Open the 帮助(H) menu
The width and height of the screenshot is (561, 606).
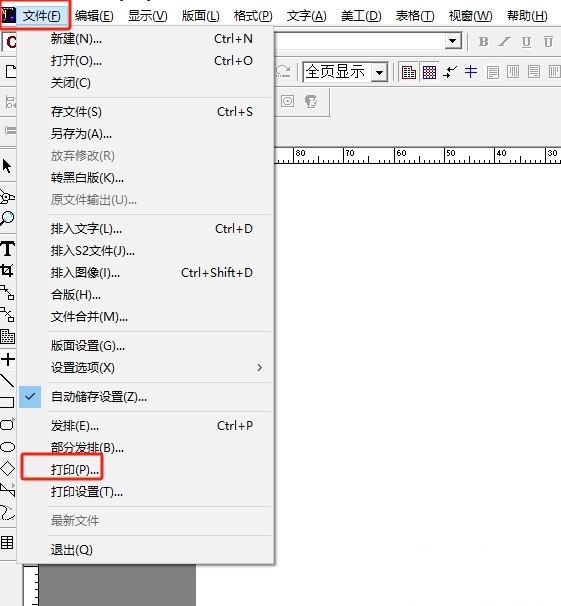(x=527, y=16)
